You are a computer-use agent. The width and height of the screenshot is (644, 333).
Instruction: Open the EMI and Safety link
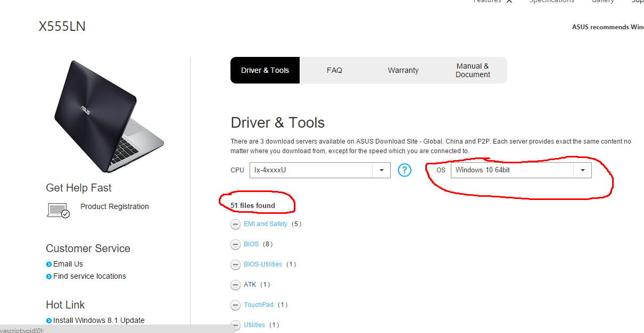(266, 224)
